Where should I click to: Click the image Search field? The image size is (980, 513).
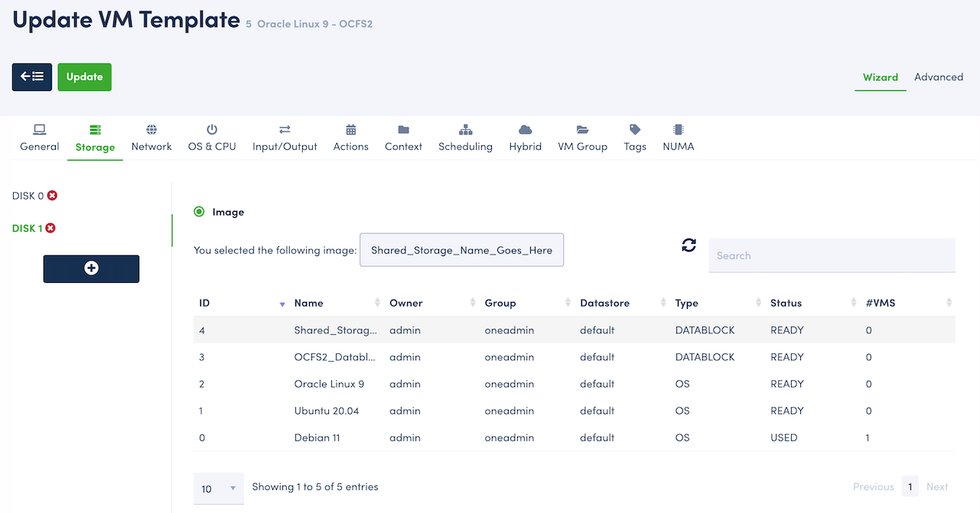(x=832, y=255)
